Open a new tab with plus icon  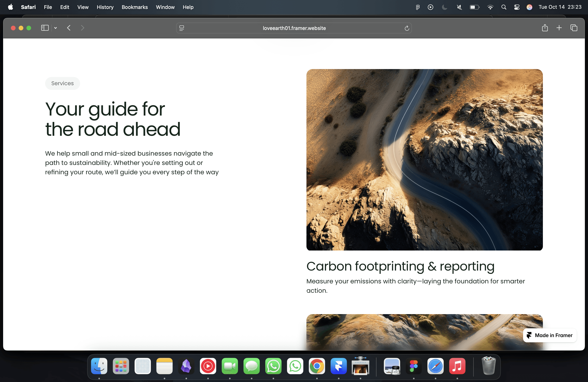pos(559,28)
